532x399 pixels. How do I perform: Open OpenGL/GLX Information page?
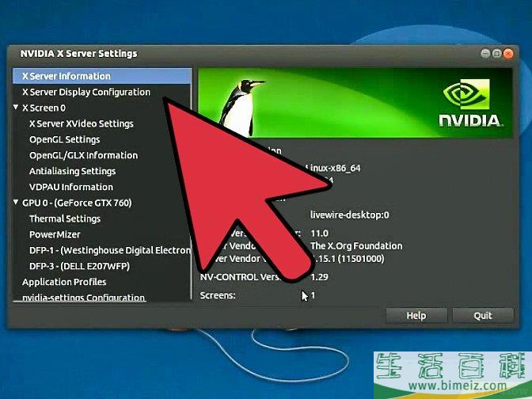click(83, 155)
